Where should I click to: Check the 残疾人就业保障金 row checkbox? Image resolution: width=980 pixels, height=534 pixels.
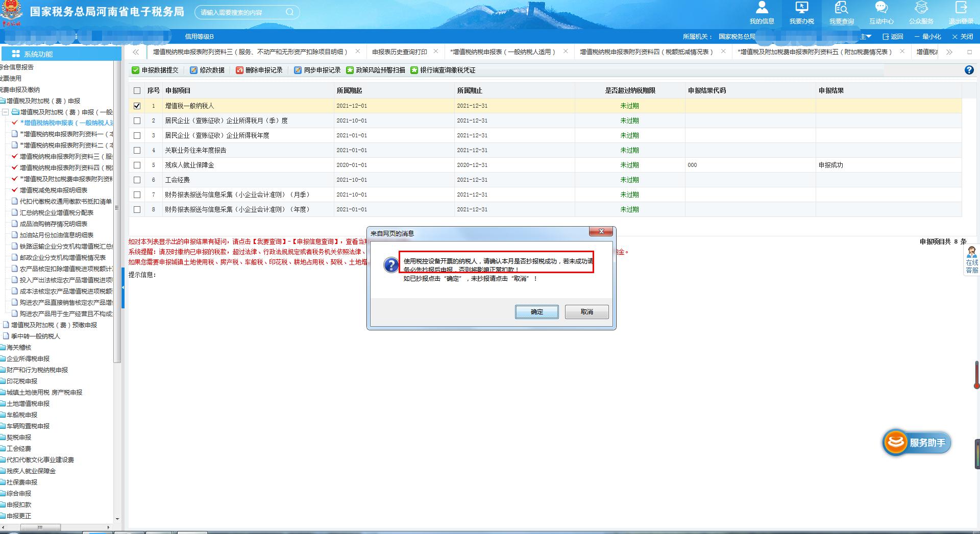coord(137,165)
